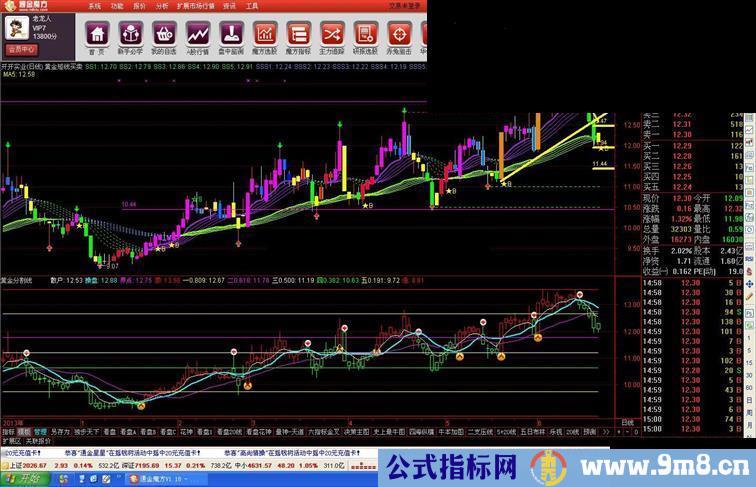Open the A股行情 market chart icon
The width and height of the screenshot is (756, 487).
tap(196, 37)
